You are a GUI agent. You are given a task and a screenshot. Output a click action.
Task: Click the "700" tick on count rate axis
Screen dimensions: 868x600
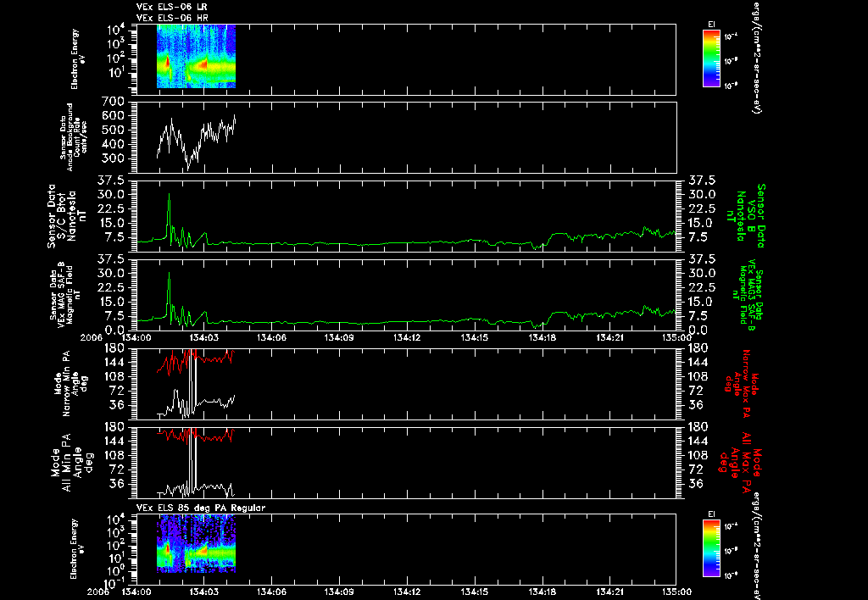tap(113, 102)
